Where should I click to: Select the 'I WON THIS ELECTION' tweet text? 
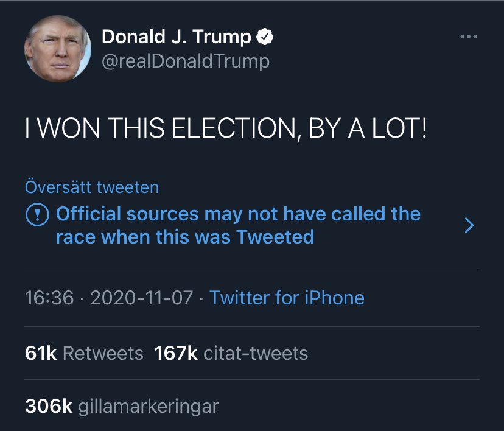click(226, 128)
